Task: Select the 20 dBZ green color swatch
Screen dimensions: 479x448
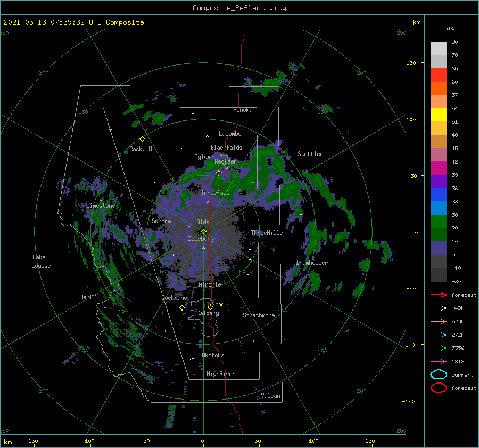Action: pyautogui.click(x=439, y=222)
